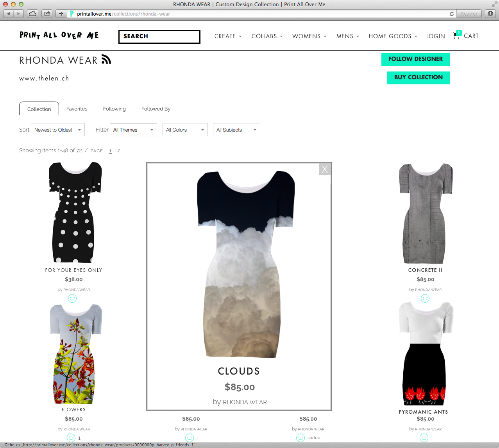Close the Clouds dress preview popup
499x448 pixels.
pos(325,169)
